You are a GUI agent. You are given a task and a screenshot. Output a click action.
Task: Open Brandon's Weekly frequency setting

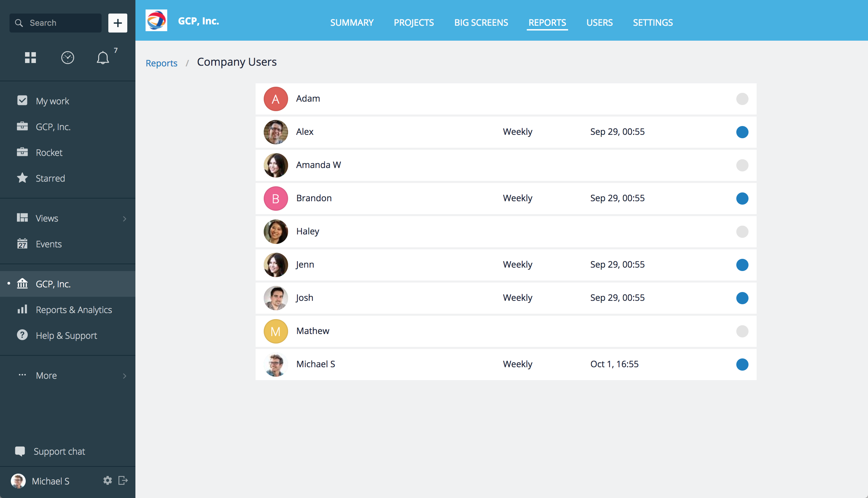point(517,198)
